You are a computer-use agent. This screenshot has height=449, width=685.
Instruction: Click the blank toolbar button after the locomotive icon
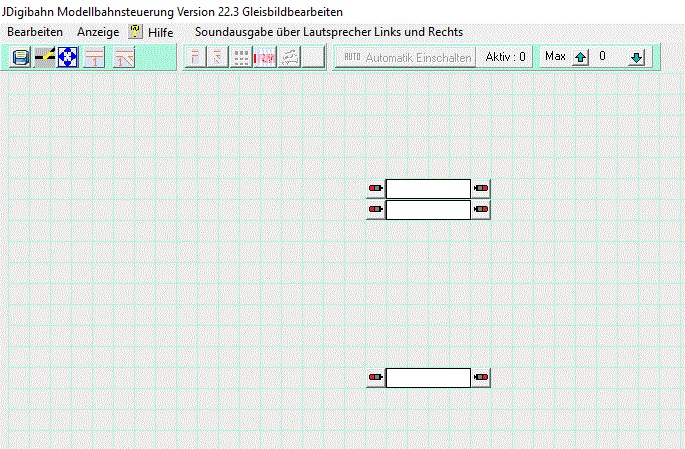pos(313,57)
